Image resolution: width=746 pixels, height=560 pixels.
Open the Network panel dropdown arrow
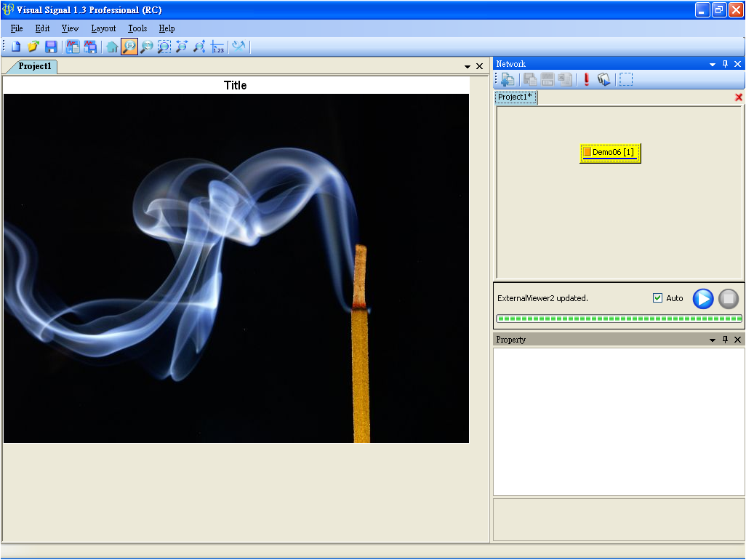pos(713,64)
